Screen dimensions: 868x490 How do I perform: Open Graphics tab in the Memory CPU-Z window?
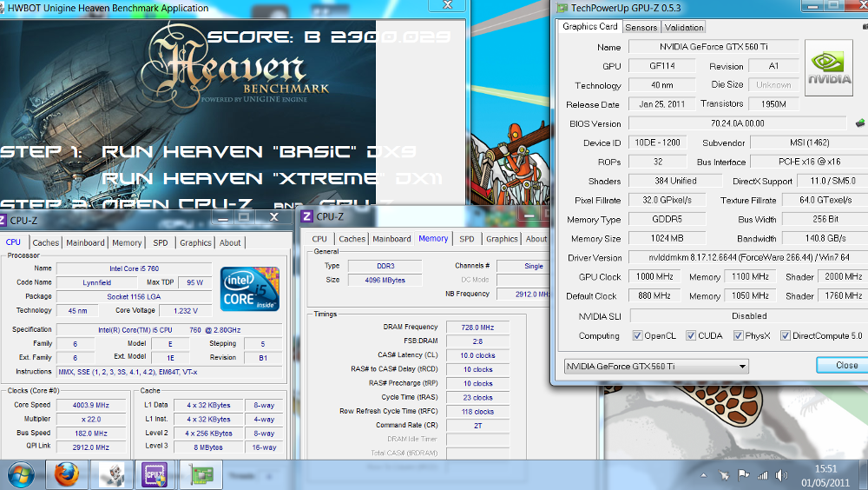pyautogui.click(x=502, y=239)
